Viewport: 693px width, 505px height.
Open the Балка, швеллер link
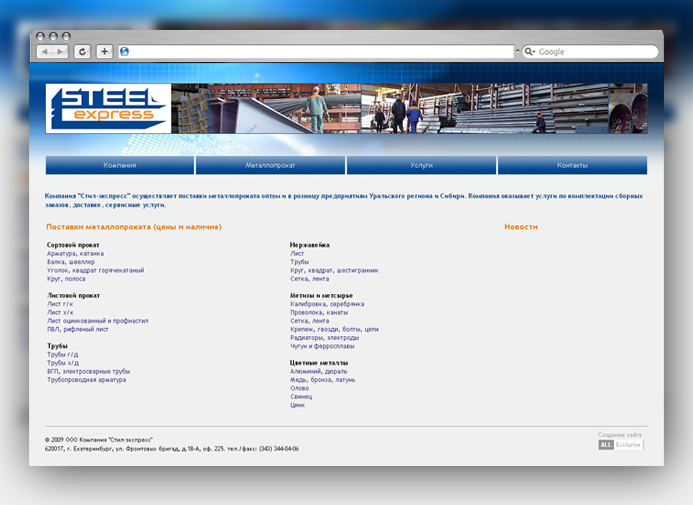[x=71, y=262]
